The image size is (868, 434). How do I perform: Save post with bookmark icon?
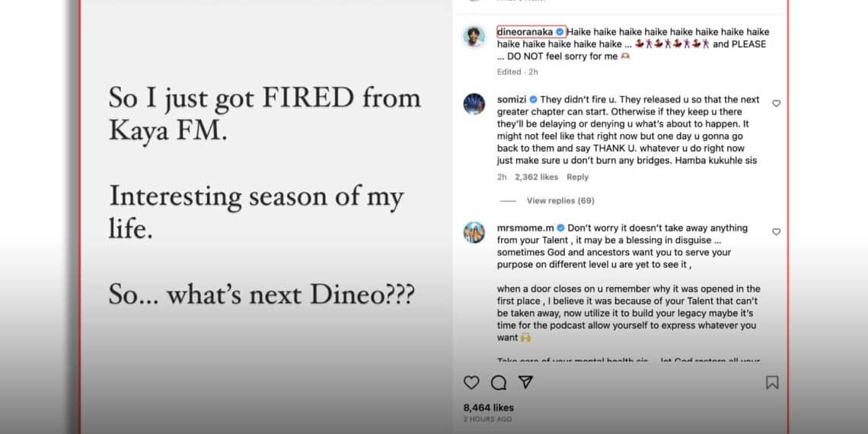pos(772,382)
